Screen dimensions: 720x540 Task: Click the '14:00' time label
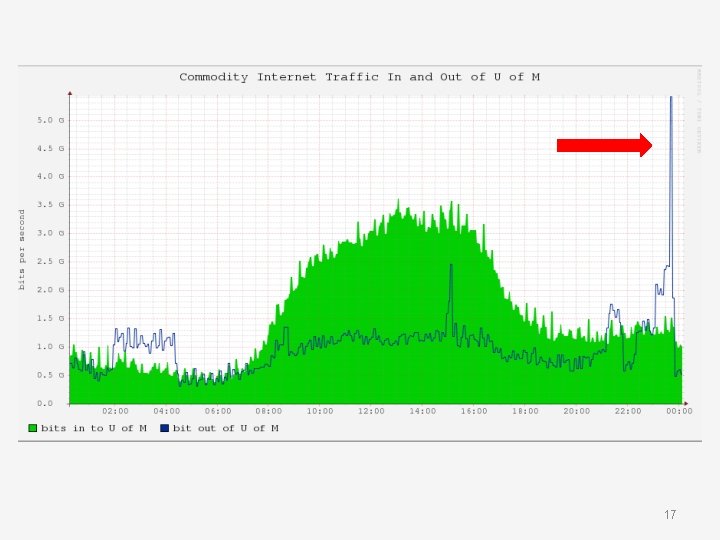[x=422, y=411]
